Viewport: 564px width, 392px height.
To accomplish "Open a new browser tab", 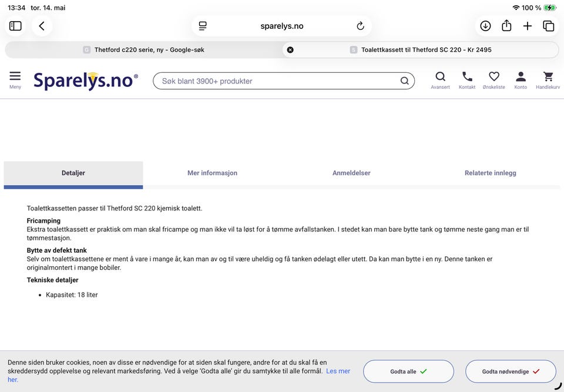I will (528, 26).
